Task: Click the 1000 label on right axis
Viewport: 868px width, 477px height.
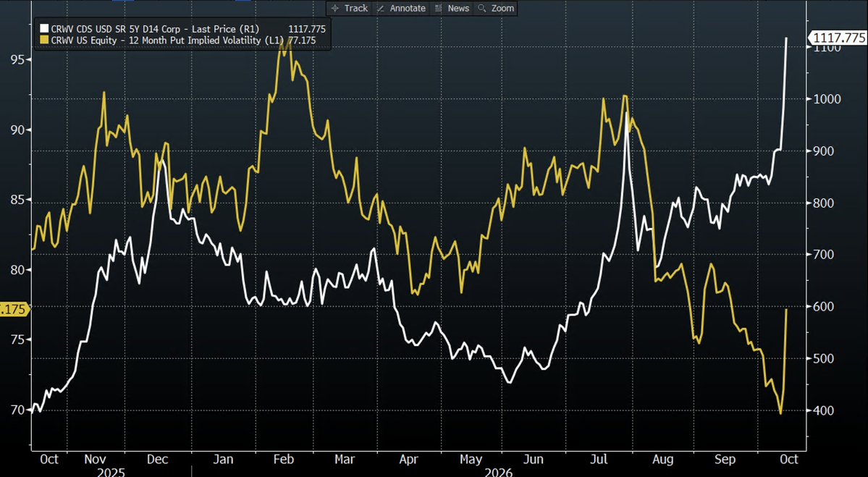Action: click(x=827, y=99)
